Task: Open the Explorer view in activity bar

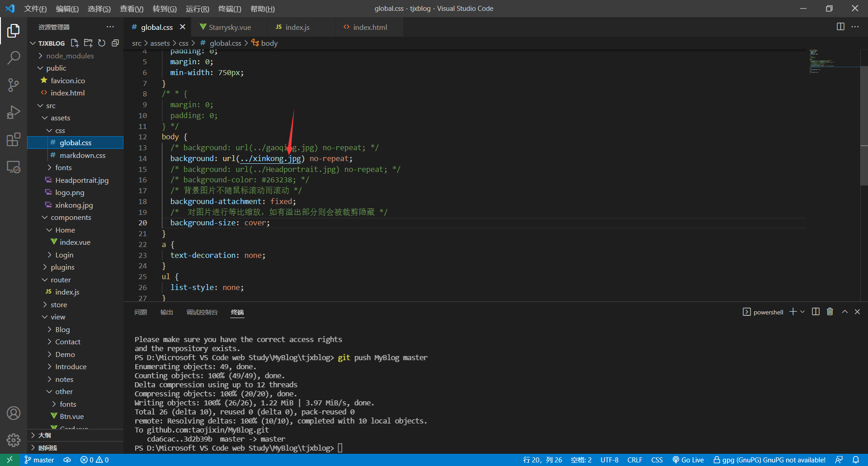Action: pyautogui.click(x=14, y=31)
